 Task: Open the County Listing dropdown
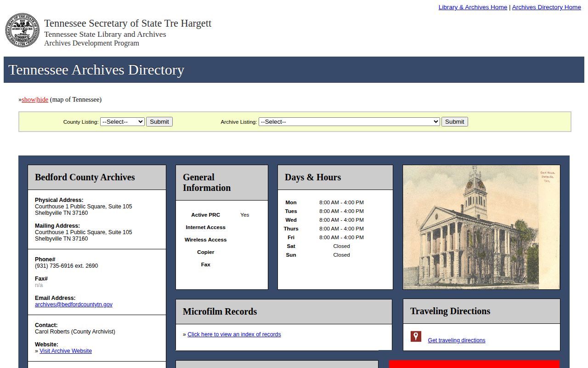[122, 122]
